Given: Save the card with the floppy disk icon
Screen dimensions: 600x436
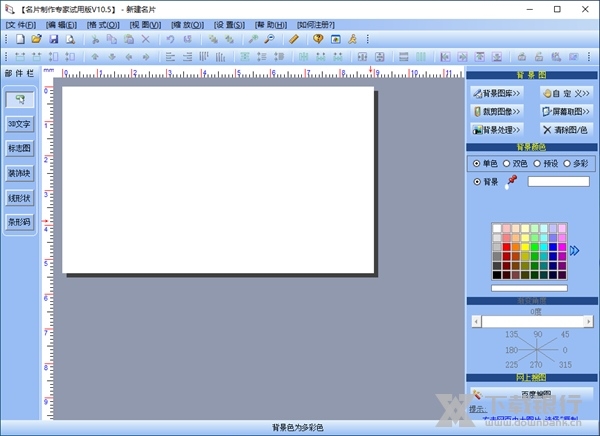Looking at the screenshot, I should [x=54, y=39].
